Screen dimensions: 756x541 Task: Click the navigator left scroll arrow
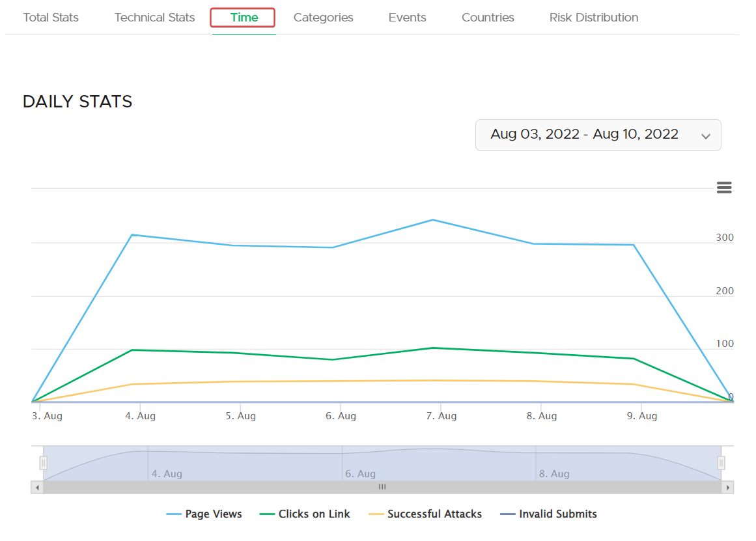point(37,487)
